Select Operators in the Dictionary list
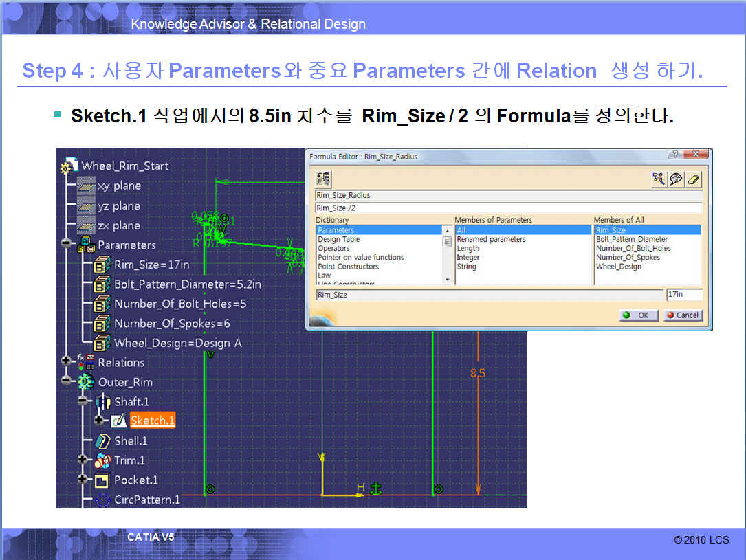Screen dimensions: 746x560 [x=333, y=249]
